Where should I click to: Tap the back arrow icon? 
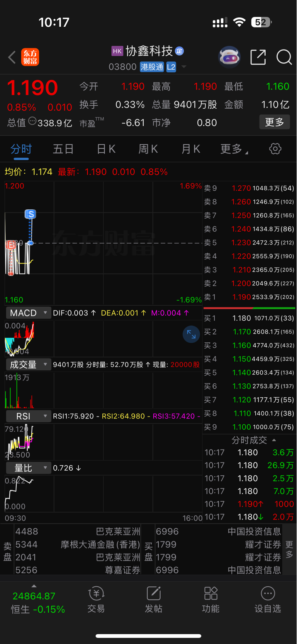point(12,57)
